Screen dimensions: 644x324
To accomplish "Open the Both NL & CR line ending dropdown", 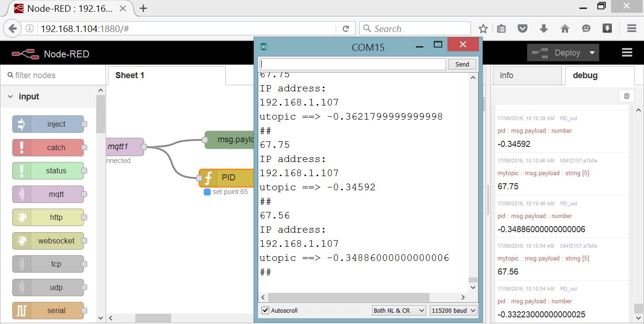I will pos(398,310).
